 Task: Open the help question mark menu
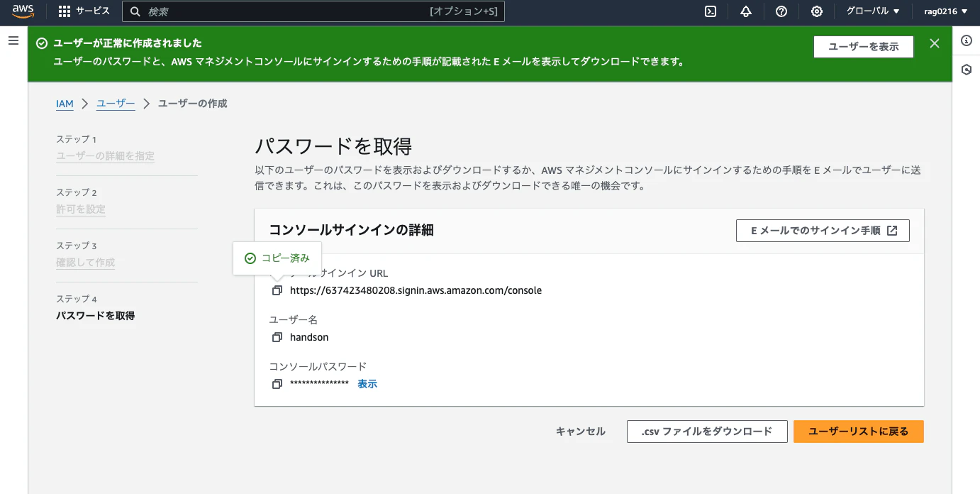click(x=781, y=11)
